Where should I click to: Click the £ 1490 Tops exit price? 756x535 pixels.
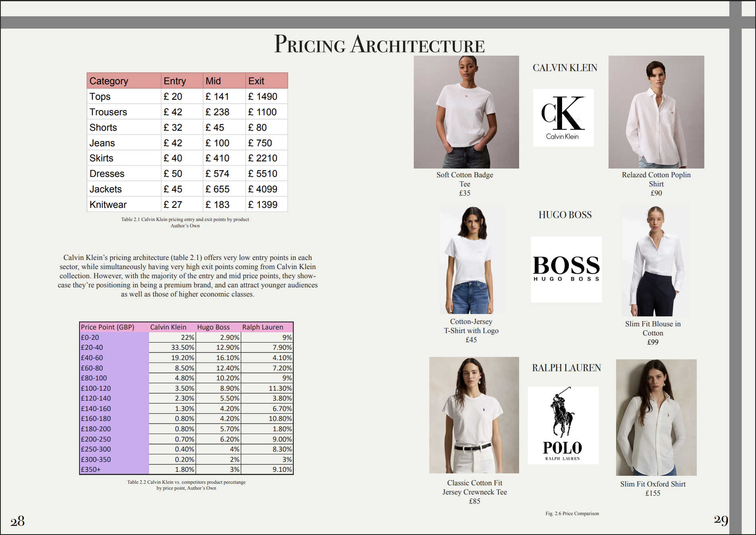tap(263, 97)
